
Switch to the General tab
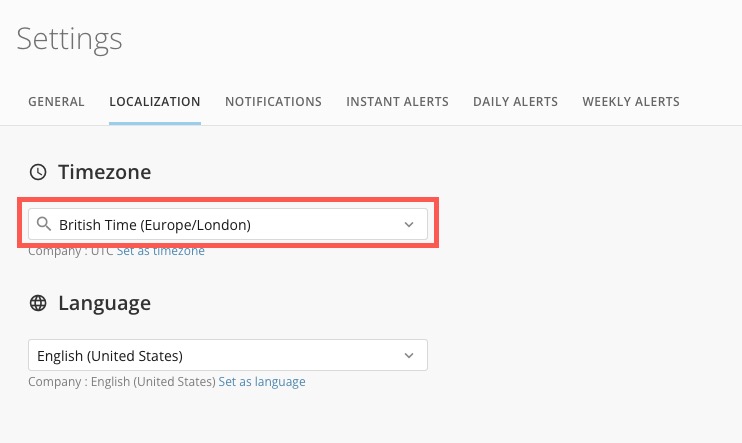pos(56,102)
